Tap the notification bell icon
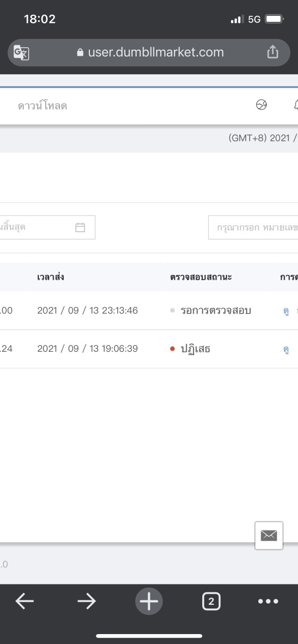Viewport: 298px width, 644px height. [x=296, y=105]
